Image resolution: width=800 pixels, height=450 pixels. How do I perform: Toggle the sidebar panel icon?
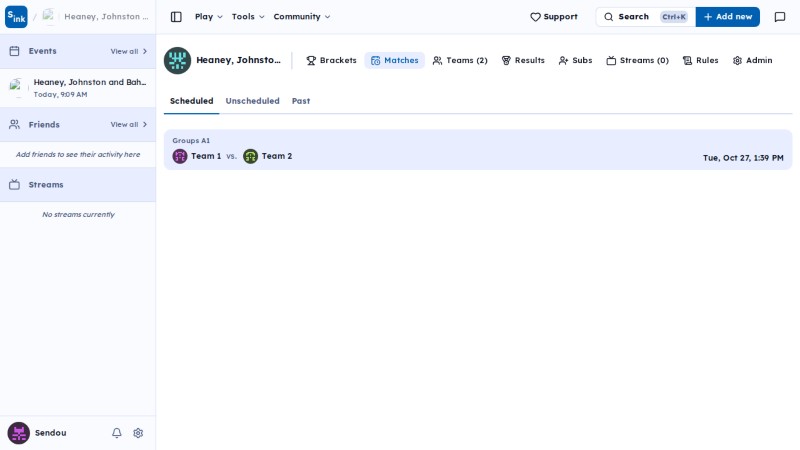tap(176, 17)
